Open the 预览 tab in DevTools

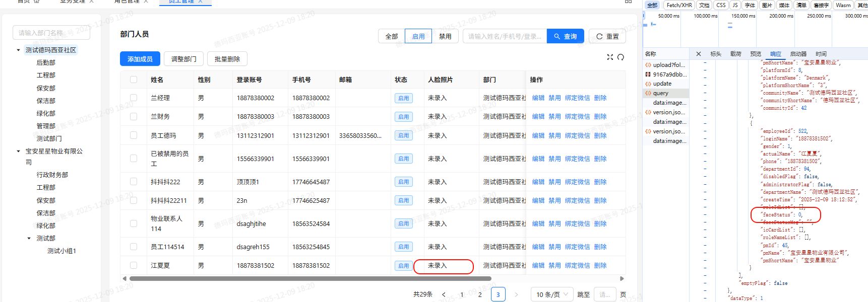[x=756, y=54]
